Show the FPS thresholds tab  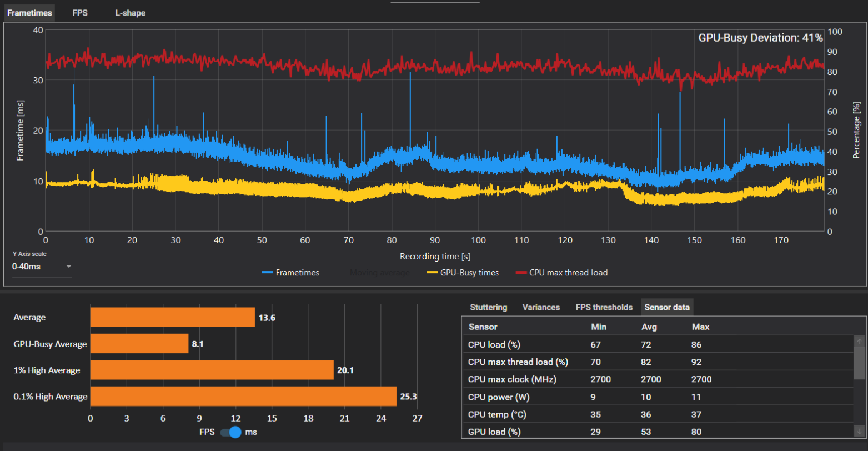pyautogui.click(x=604, y=307)
